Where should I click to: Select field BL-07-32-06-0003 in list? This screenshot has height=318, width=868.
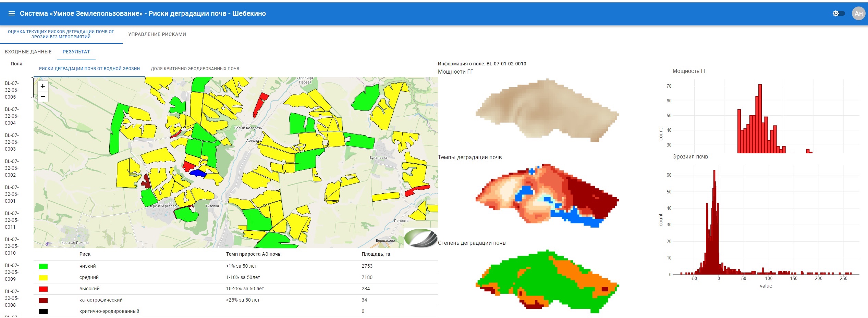(x=12, y=142)
